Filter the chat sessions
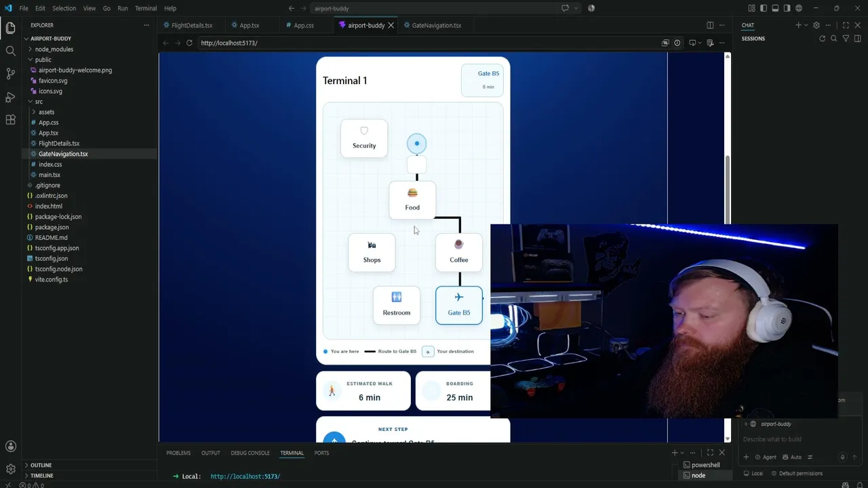This screenshot has width=868, height=488. (846, 39)
